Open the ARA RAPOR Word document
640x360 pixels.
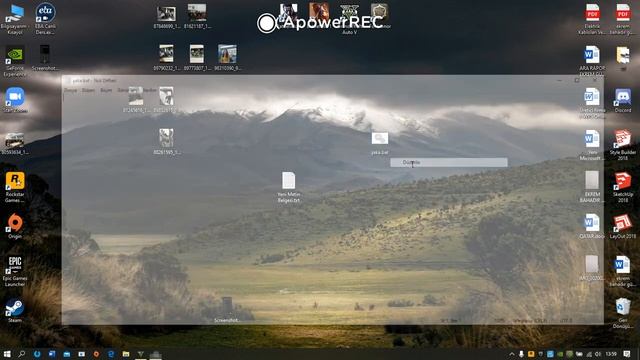point(592,61)
